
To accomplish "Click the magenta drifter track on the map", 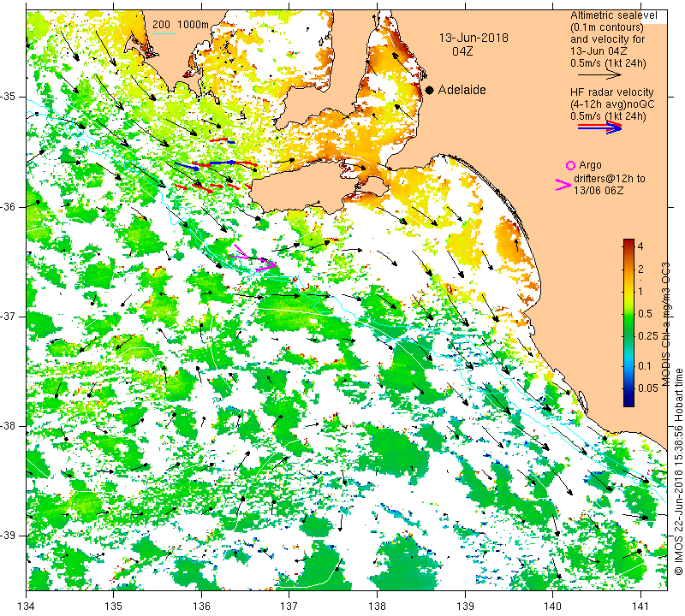I will pos(254,259).
